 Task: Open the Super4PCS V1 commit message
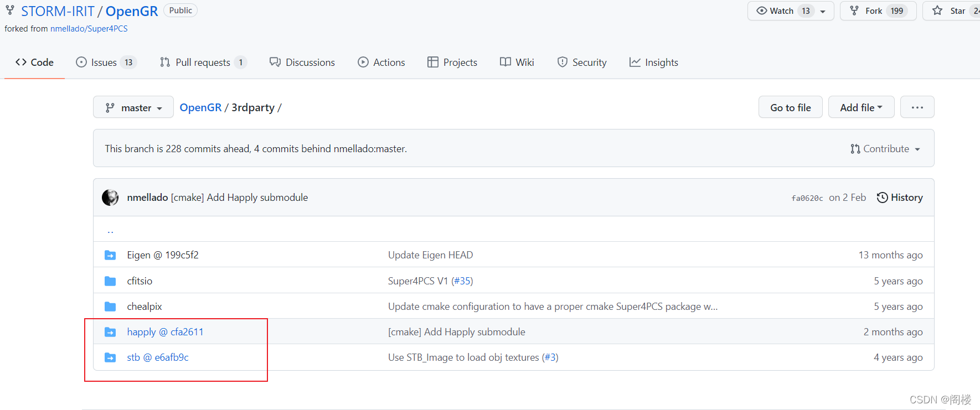click(418, 281)
